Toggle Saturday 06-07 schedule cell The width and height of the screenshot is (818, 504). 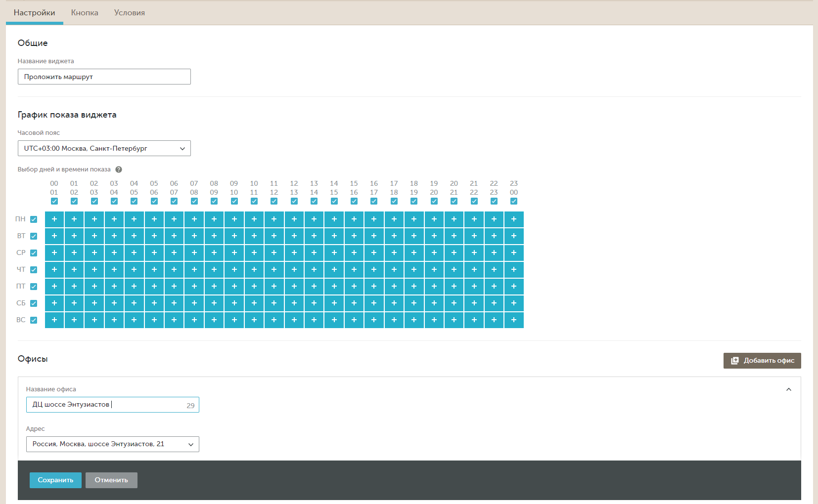[x=174, y=303]
